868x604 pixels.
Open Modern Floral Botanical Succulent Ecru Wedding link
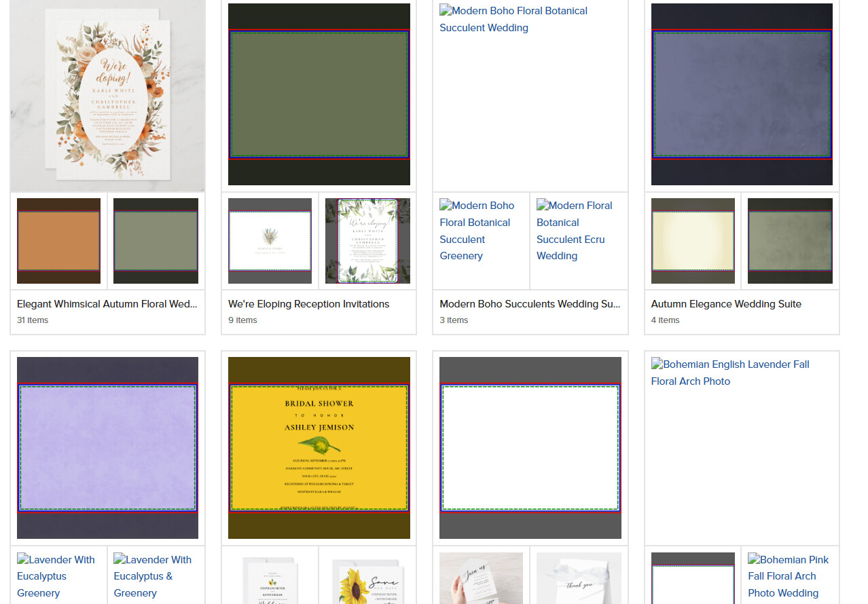pos(575,231)
